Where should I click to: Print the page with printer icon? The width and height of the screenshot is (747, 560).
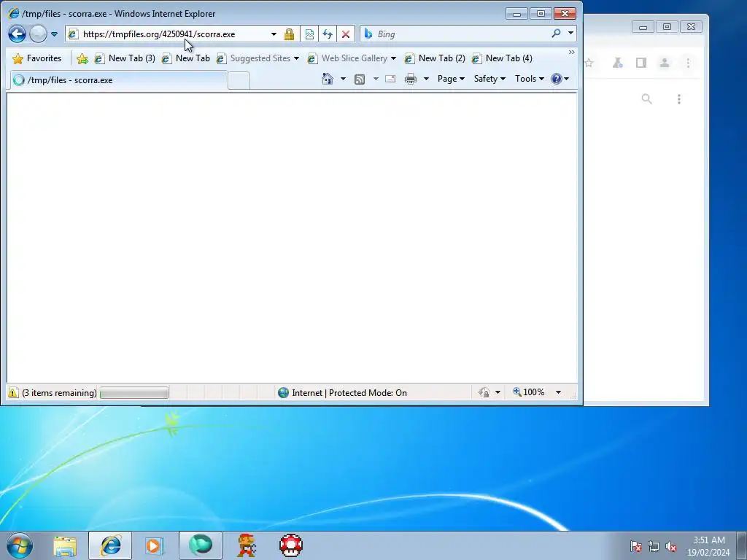(x=411, y=79)
